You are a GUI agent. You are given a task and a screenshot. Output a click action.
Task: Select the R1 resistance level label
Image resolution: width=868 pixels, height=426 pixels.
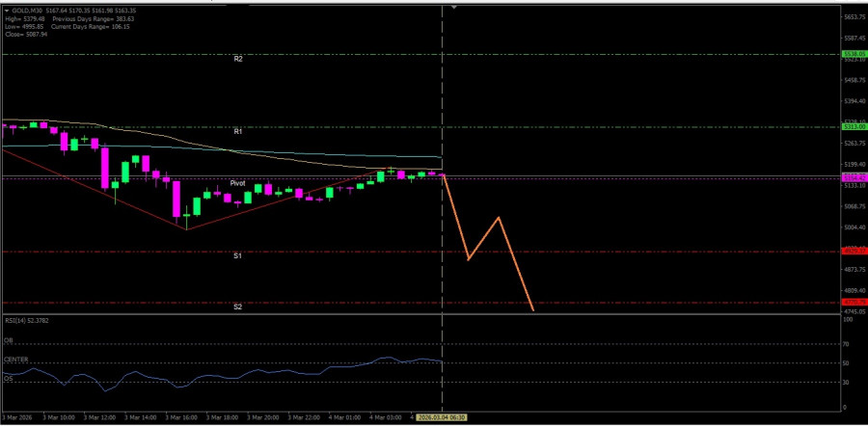[237, 130]
